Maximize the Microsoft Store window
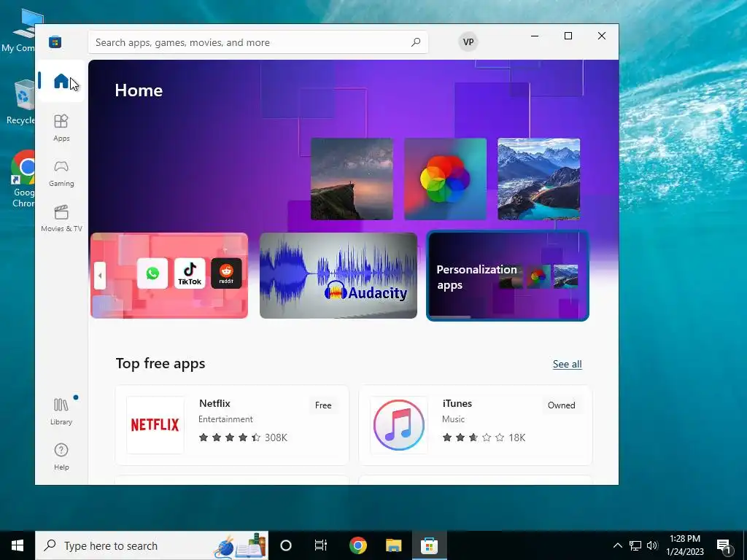 [x=568, y=36]
